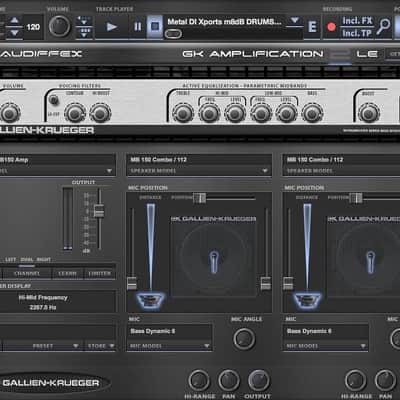Screen dimensions: 400x400
Task: Click the top-bar Volume knob
Action: 59,26
